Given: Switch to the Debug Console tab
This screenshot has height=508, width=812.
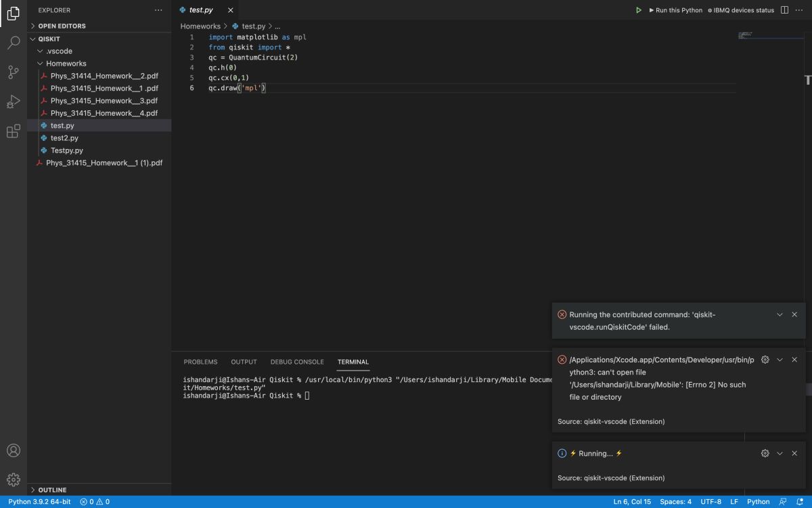Looking at the screenshot, I should pyautogui.click(x=297, y=362).
